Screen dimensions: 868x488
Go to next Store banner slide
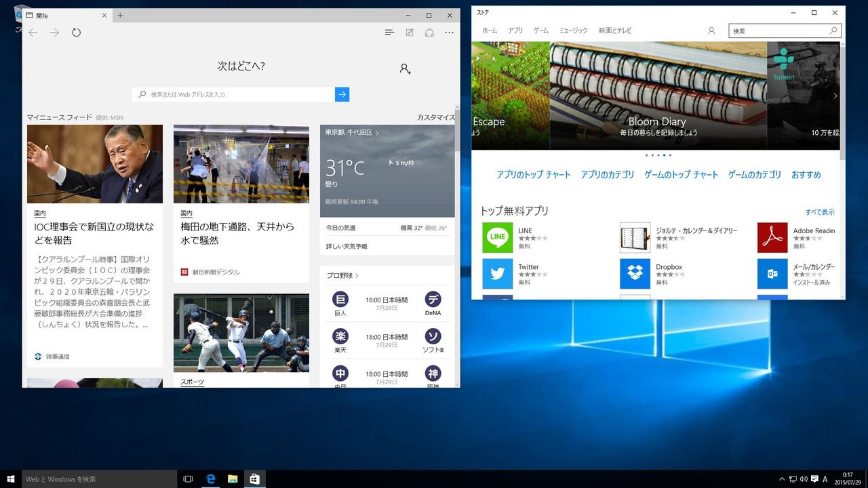click(x=835, y=96)
